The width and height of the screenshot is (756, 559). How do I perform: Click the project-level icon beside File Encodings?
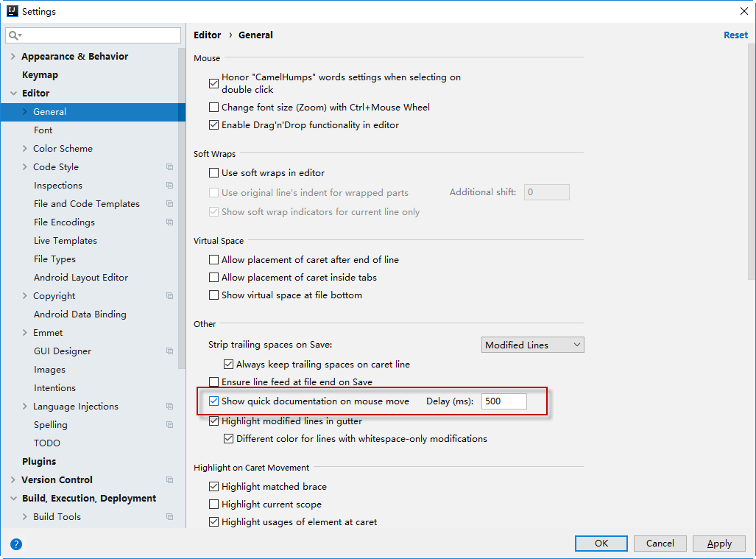[170, 222]
